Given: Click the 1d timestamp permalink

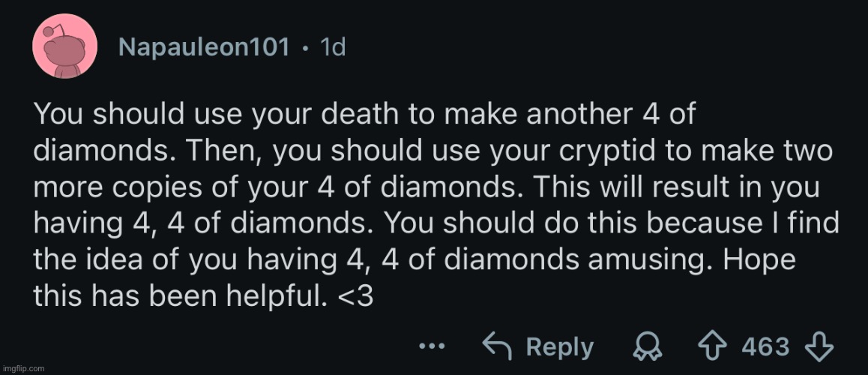Looking at the screenshot, I should (x=332, y=47).
